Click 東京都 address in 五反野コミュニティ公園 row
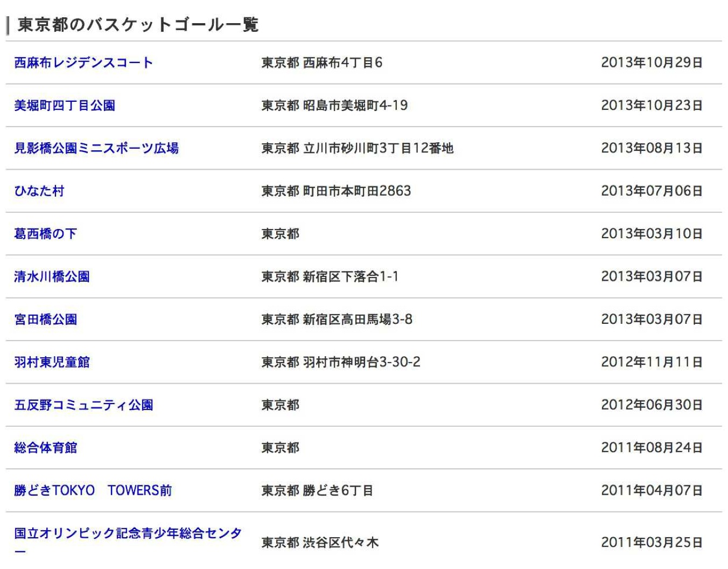This screenshot has height=569, width=728. point(281,405)
